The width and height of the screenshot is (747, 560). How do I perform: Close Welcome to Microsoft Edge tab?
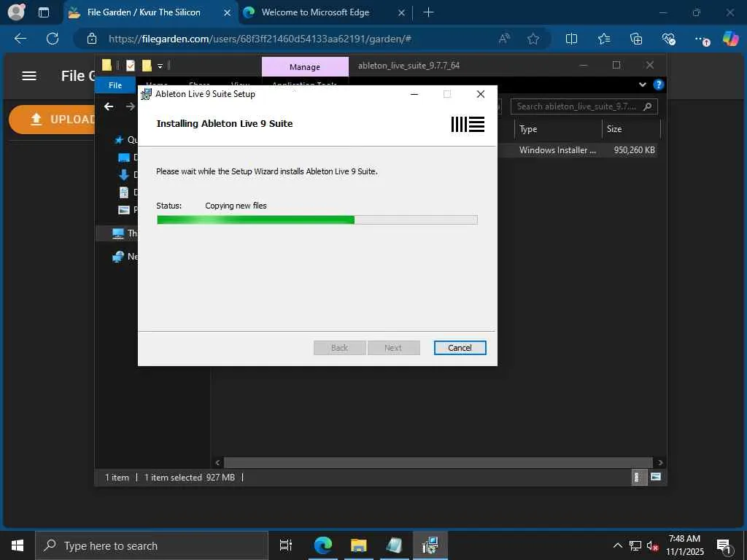[402, 12]
